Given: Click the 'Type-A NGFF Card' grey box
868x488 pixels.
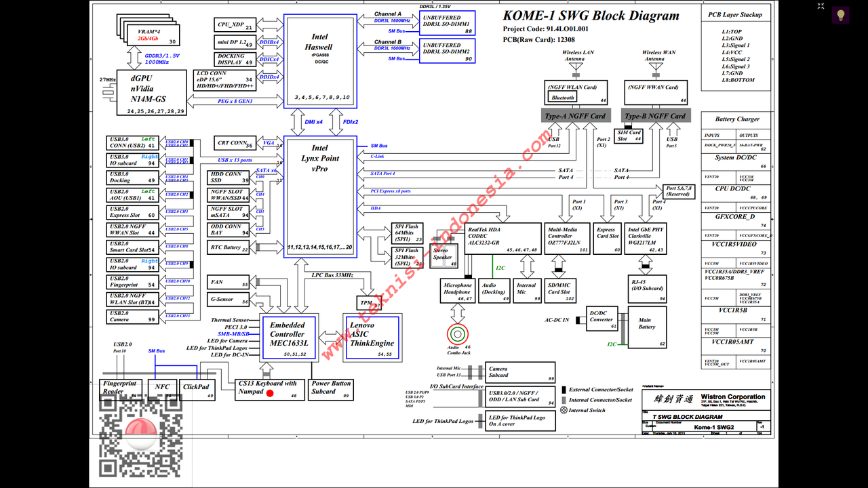Looking at the screenshot, I should [574, 115].
